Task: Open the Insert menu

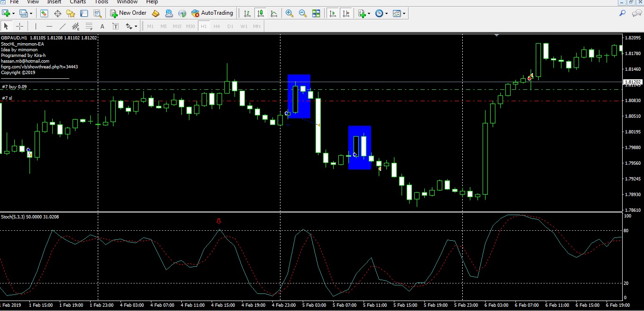Action: (x=54, y=2)
